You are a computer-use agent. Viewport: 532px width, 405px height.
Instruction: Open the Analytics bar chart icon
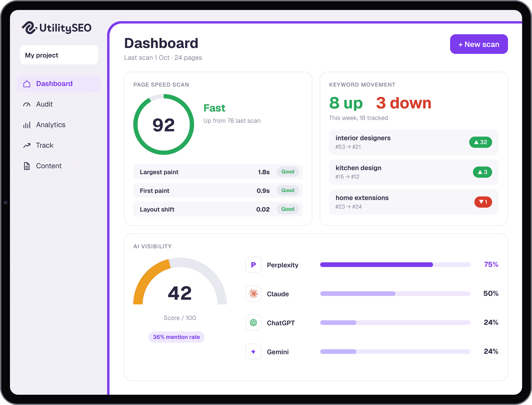coord(27,125)
